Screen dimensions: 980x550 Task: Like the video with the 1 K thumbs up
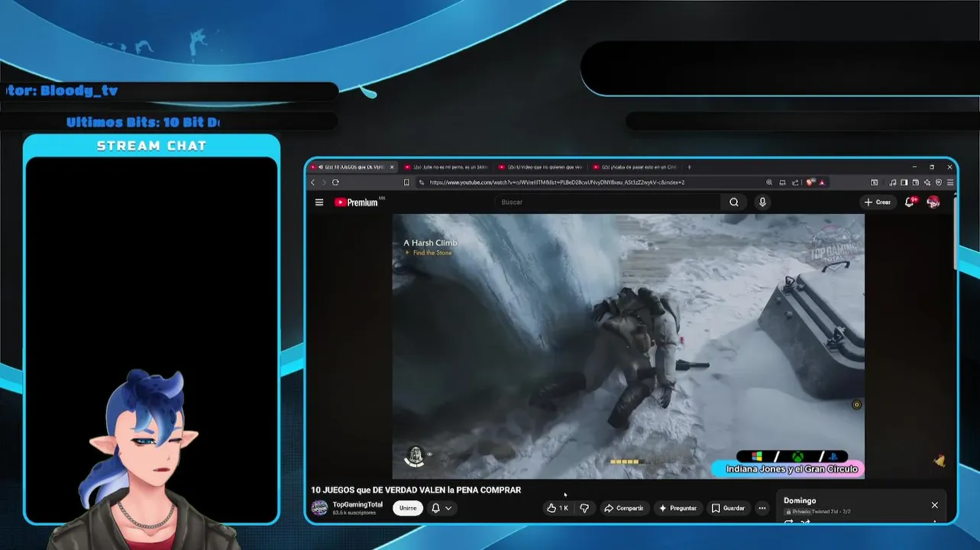click(x=558, y=508)
